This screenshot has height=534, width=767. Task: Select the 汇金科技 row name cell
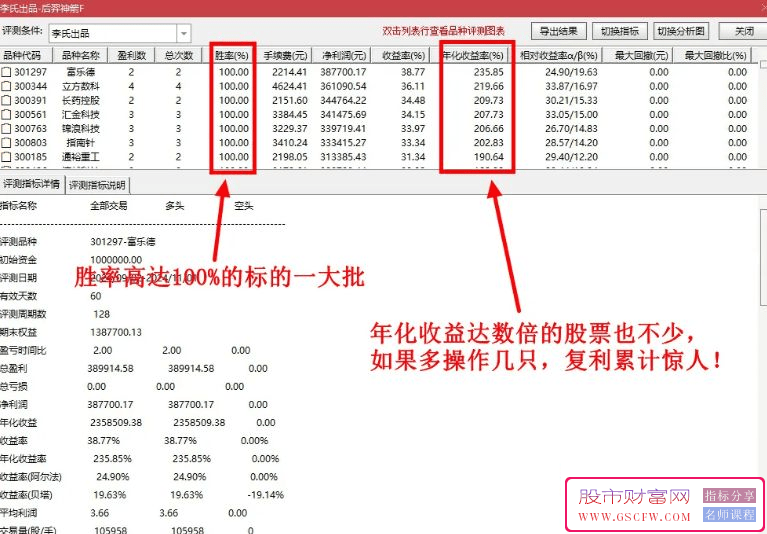tap(81, 115)
